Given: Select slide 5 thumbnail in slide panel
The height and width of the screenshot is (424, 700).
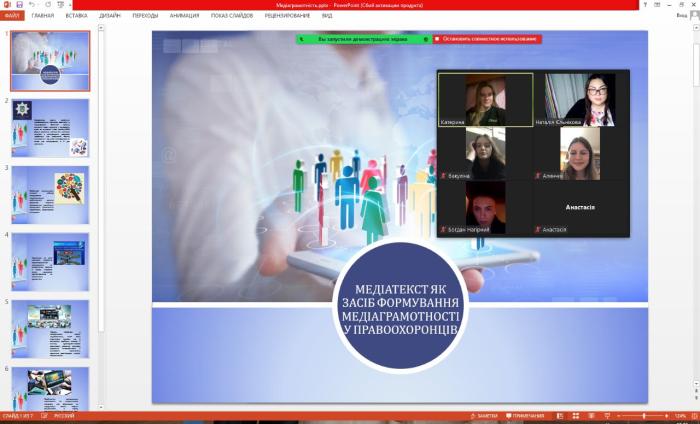Looking at the screenshot, I should tap(50, 327).
